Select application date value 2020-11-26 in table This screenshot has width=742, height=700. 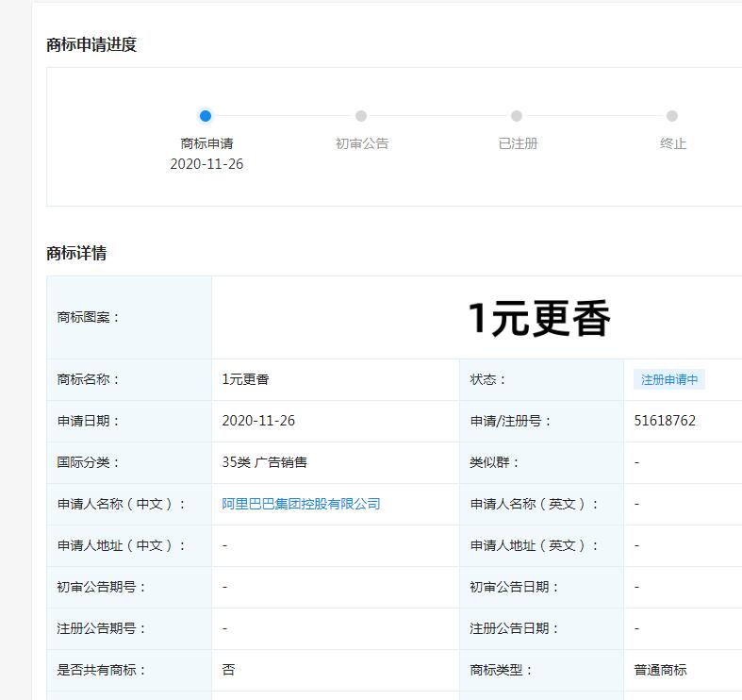(x=258, y=421)
